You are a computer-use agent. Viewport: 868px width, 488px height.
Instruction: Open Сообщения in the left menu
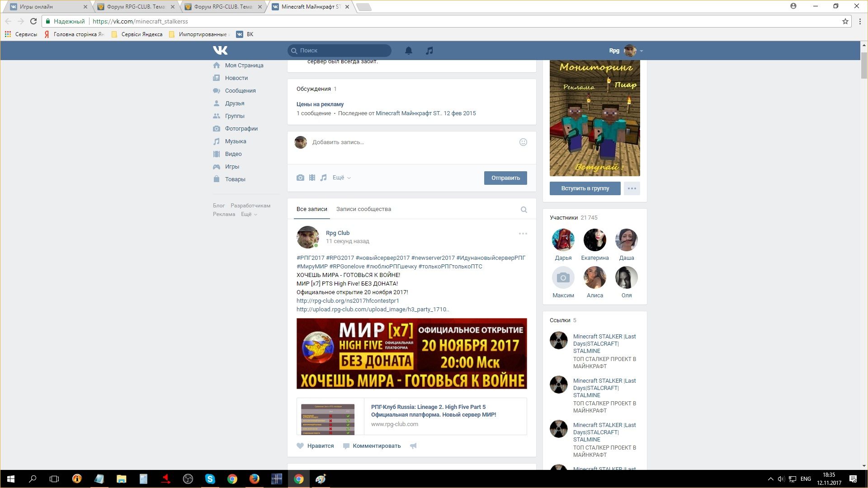240,90
